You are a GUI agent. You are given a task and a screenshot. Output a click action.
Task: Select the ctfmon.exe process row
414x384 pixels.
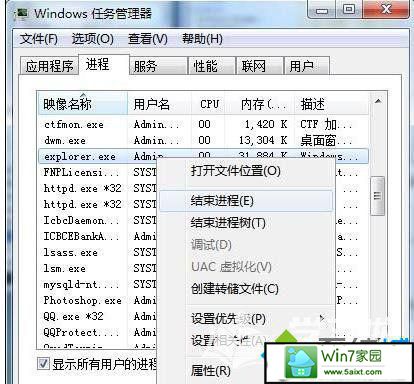pyautogui.click(x=203, y=124)
